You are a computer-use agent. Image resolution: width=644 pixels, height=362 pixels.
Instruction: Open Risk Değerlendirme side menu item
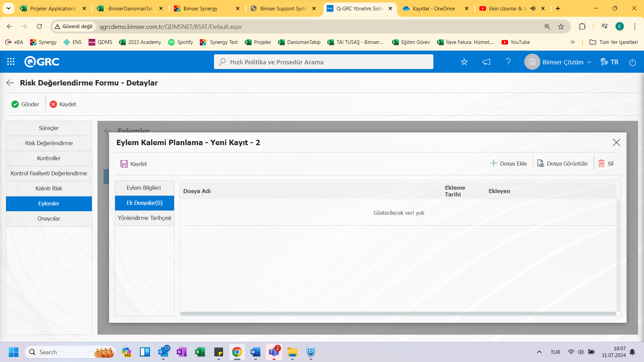49,143
